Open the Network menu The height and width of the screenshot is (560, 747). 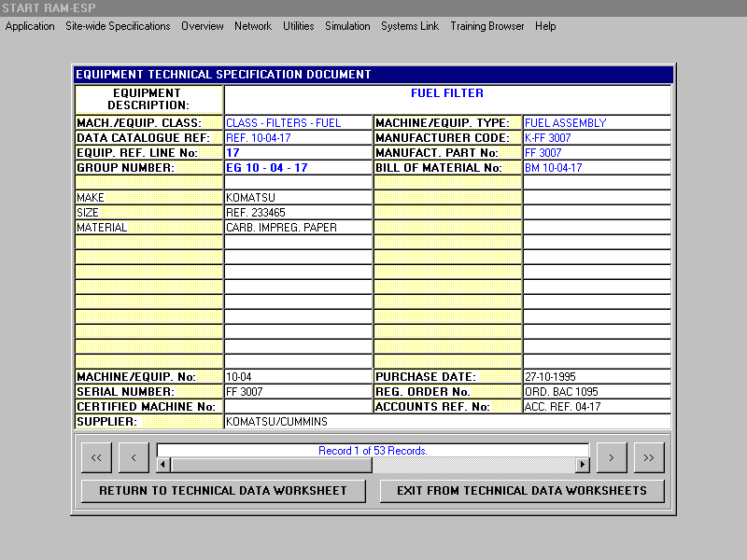pos(253,26)
